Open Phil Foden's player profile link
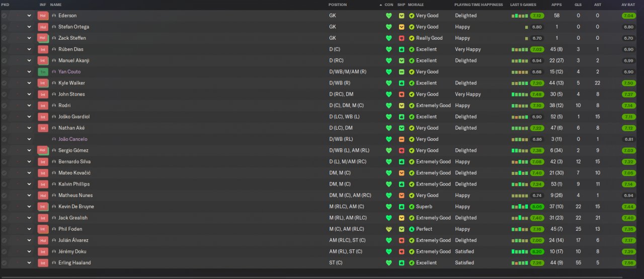 tap(70, 229)
